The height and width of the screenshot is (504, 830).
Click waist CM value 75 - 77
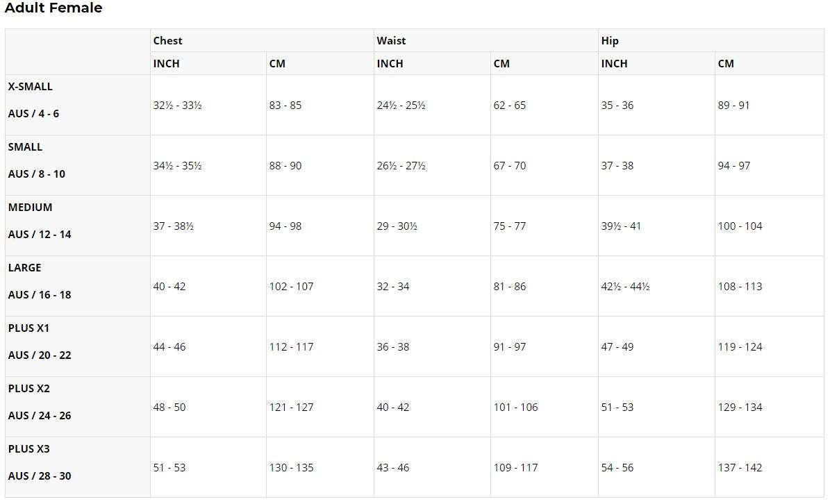coord(510,226)
